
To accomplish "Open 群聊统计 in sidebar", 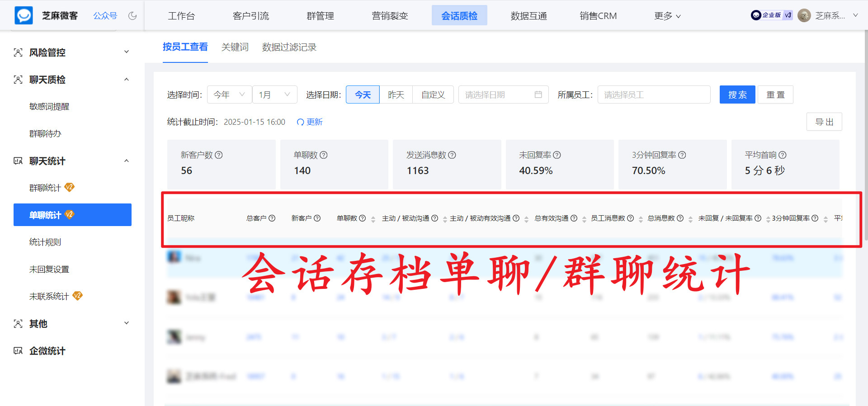I will click(45, 188).
